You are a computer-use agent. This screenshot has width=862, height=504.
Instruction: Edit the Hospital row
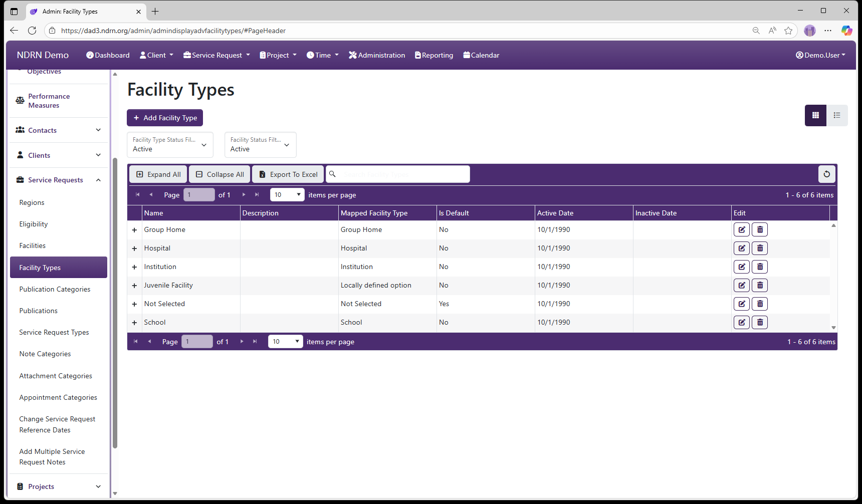742,248
